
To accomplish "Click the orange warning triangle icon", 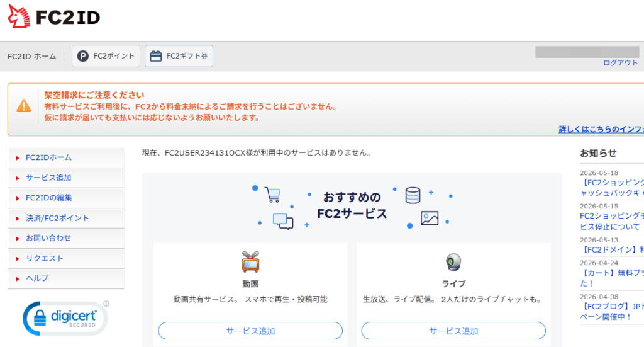I will pos(24,106).
